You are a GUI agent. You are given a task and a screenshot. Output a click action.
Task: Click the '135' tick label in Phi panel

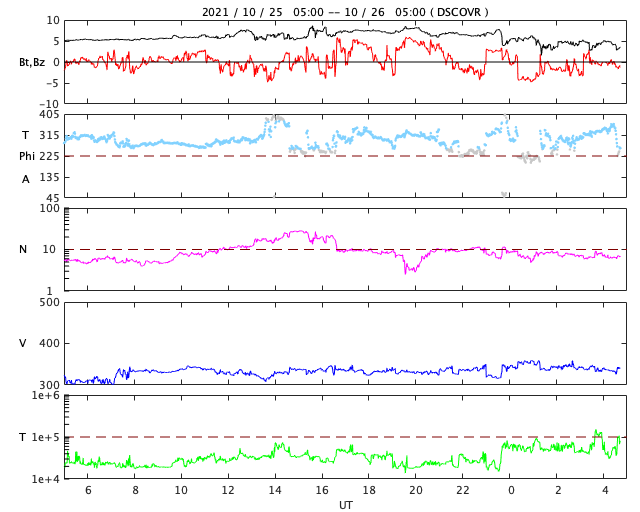[x=49, y=177]
